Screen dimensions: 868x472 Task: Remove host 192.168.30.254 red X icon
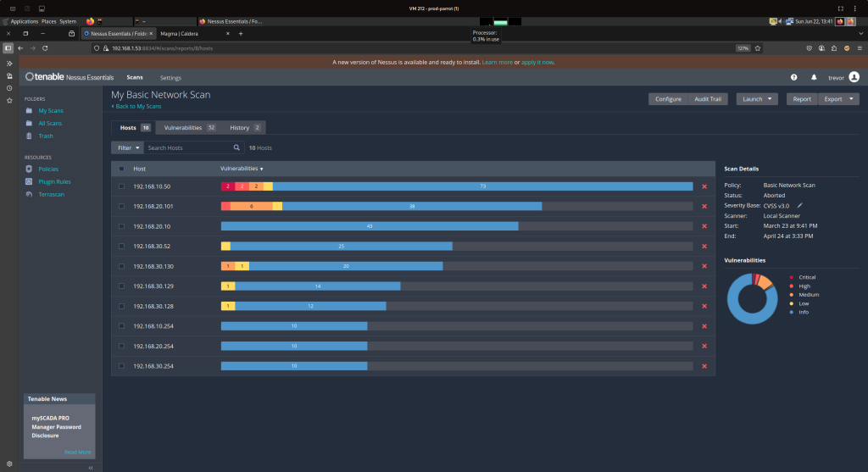point(704,366)
